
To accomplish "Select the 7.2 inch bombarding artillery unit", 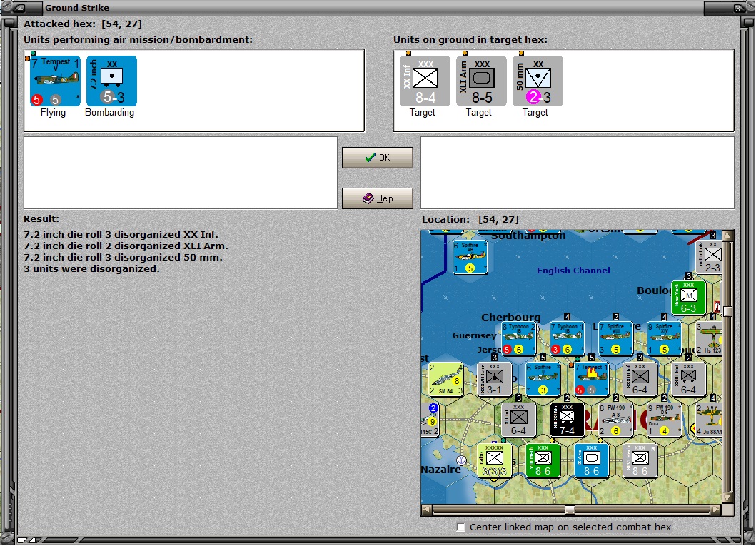I will 111,81.
